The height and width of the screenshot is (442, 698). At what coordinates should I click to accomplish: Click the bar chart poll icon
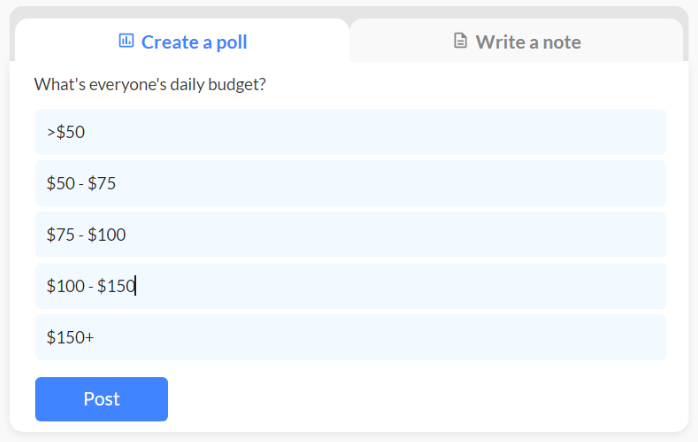(126, 41)
